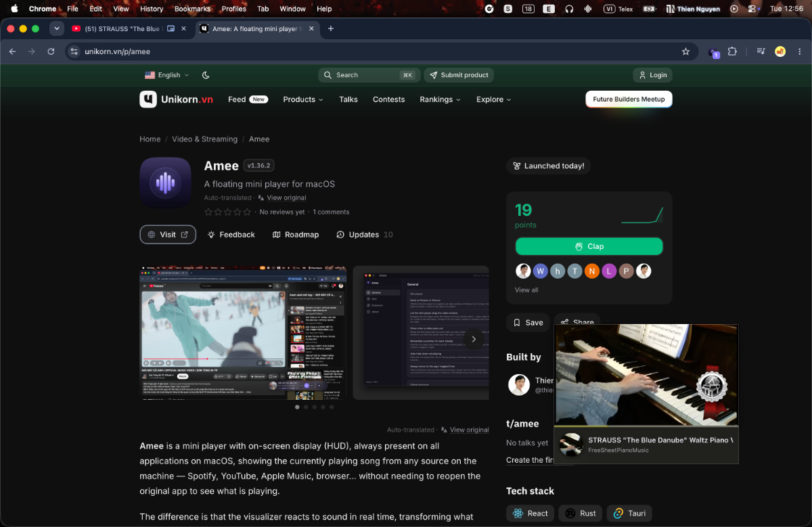
Task: Open the Amee settings screenshot thumbnail
Action: [421, 333]
